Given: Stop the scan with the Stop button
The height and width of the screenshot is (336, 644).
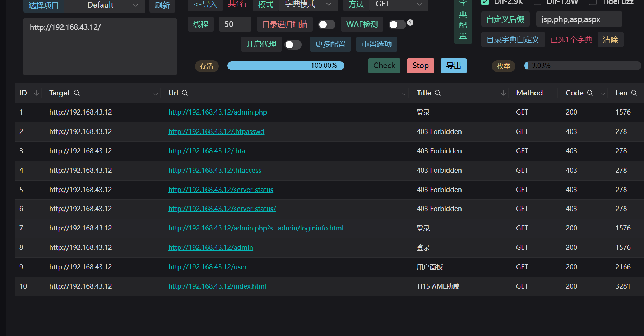Looking at the screenshot, I should pyautogui.click(x=421, y=66).
